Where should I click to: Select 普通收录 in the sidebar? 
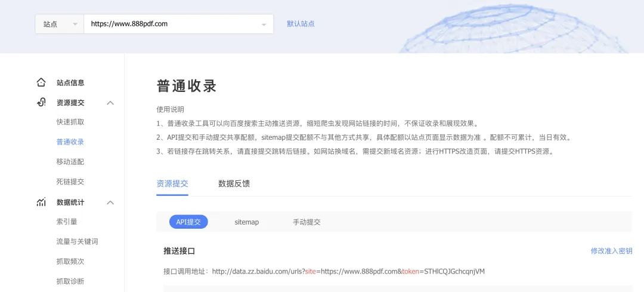coord(70,142)
